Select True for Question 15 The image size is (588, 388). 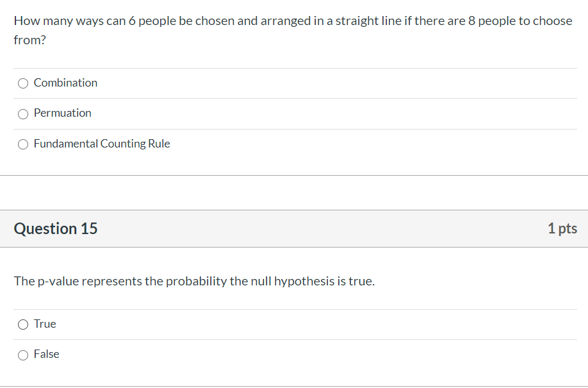(x=23, y=325)
